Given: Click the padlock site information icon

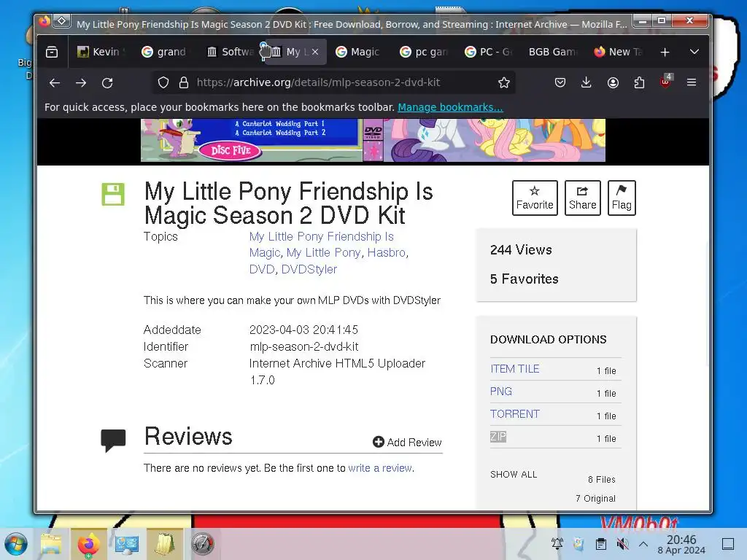Looking at the screenshot, I should pos(183,83).
